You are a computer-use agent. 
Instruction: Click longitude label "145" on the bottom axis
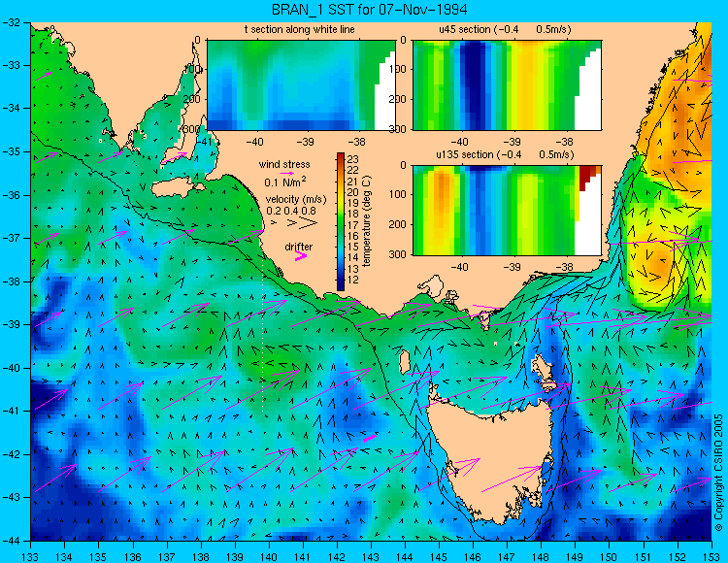point(439,557)
